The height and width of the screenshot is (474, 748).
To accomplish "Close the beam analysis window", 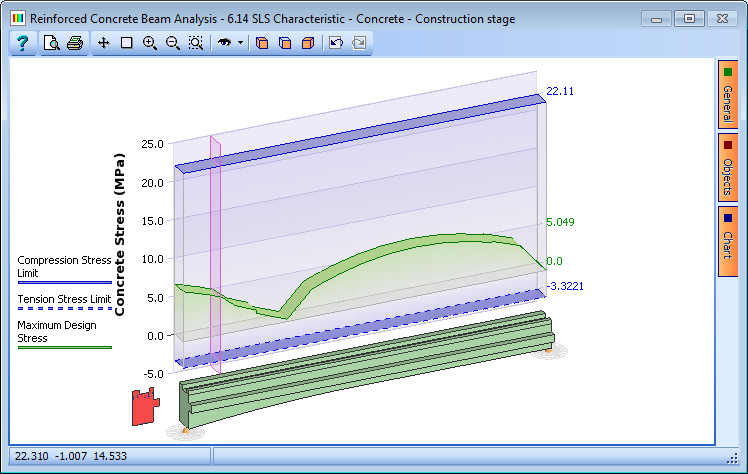I will [722, 19].
